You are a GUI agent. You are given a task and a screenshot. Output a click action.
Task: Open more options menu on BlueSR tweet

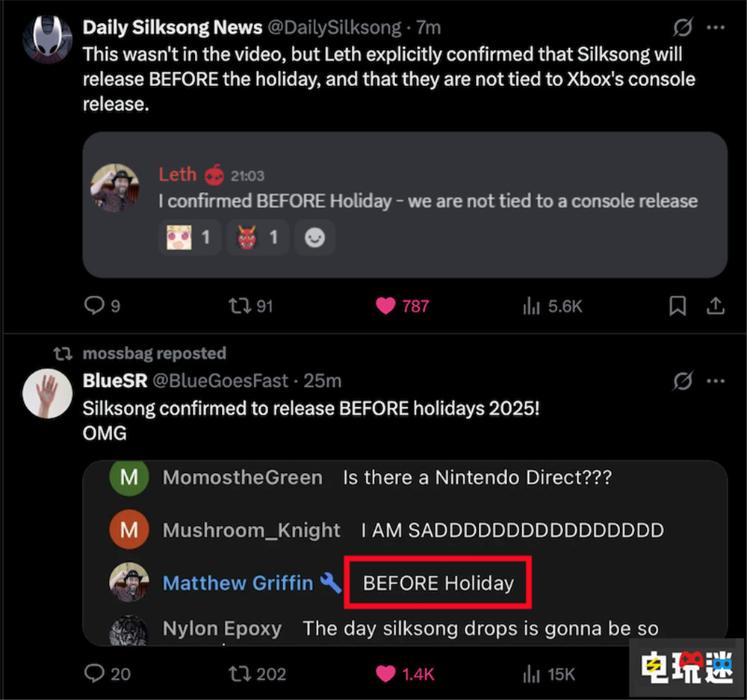point(716,381)
